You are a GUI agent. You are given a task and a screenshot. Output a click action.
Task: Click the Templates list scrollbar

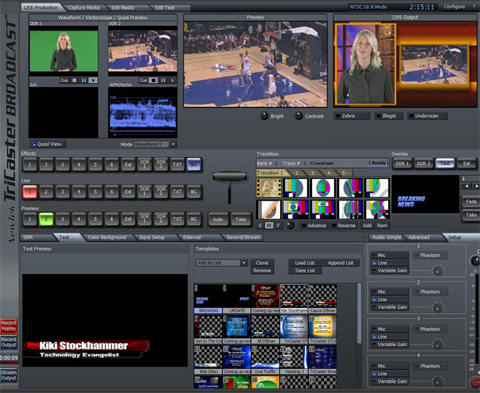(x=359, y=313)
